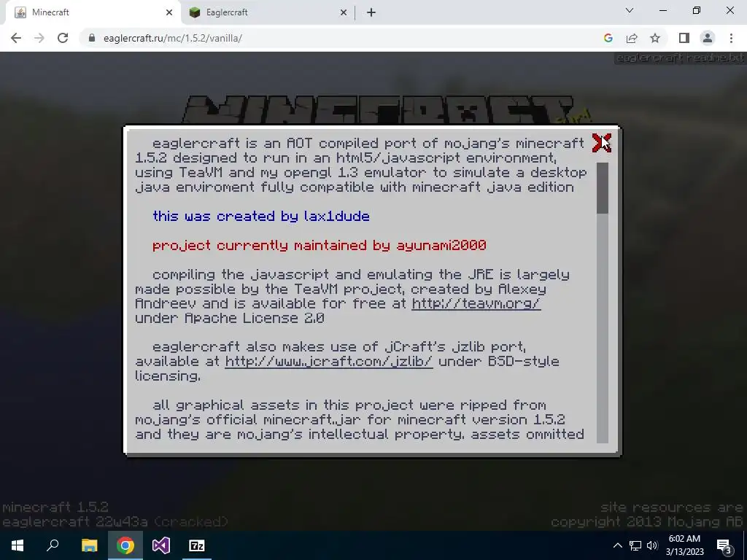The height and width of the screenshot is (560, 747).
Task: Click the Chrome icon in the taskbar
Action: click(x=125, y=545)
